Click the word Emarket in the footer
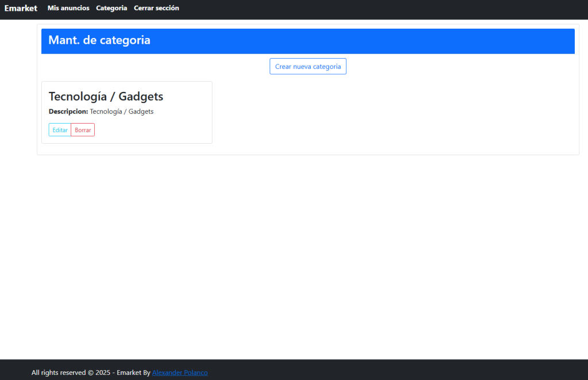 point(129,373)
